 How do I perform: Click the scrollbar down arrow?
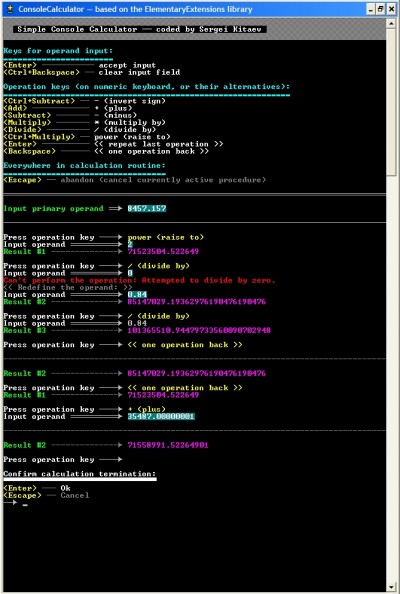pyautogui.click(x=391, y=587)
